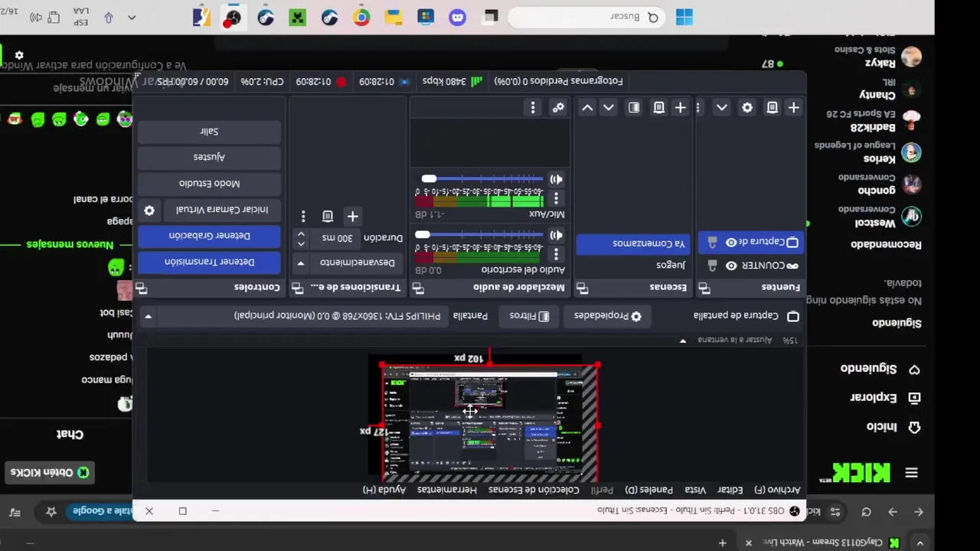Image resolution: width=980 pixels, height=551 pixels.
Task: Move scene down with Escenas down chevron
Action: (x=609, y=108)
